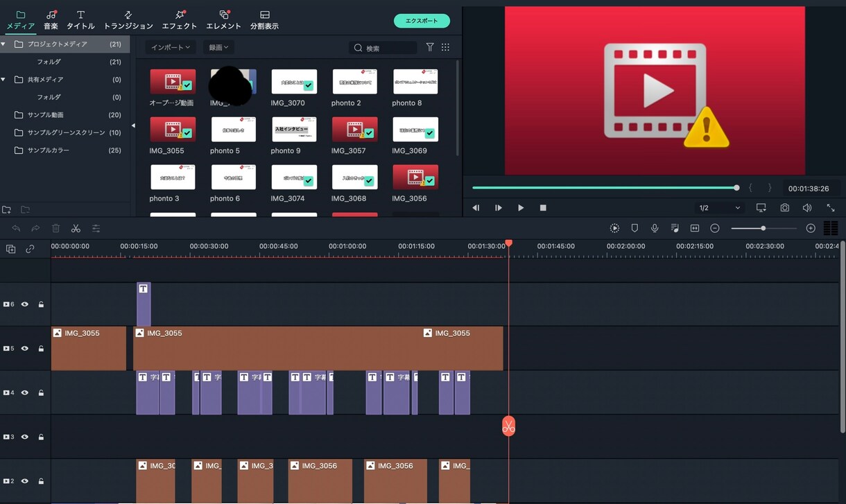Open the エフェクト tab
Screen dimensions: 846x504
coord(180,19)
